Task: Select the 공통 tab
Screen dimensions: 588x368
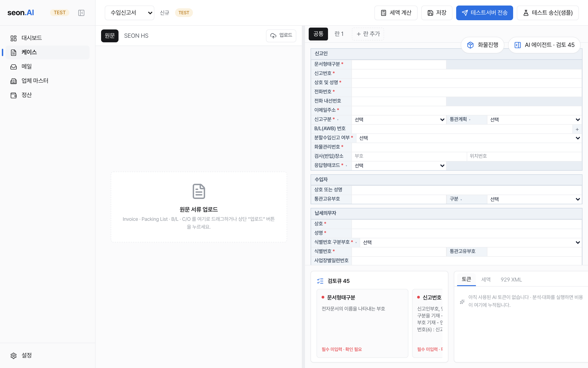Action: tap(318, 34)
